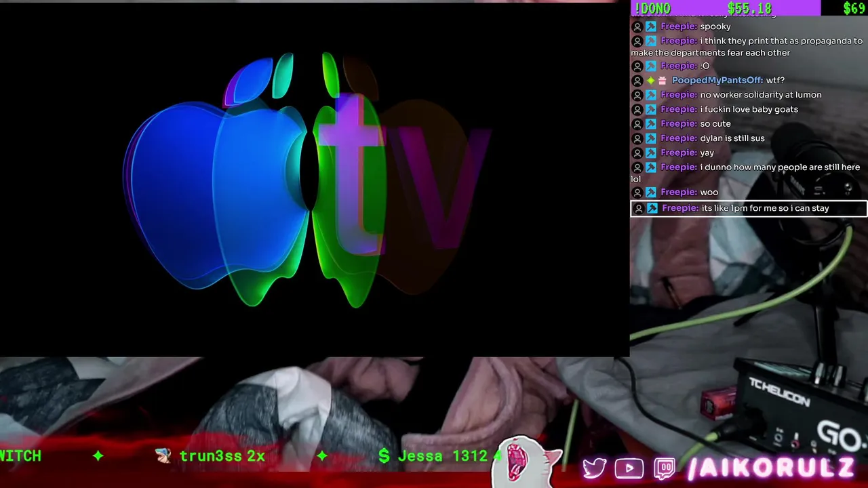Click the user icon on PoopedMyPantsOff's message
This screenshot has height=488, width=868.
637,80
